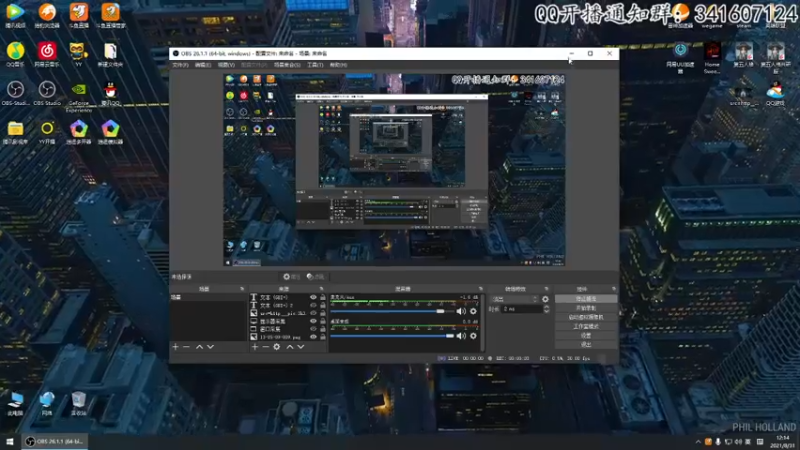Open the YY owl desktop icon
The width and height of the screenshot is (800, 450).
pos(78,55)
